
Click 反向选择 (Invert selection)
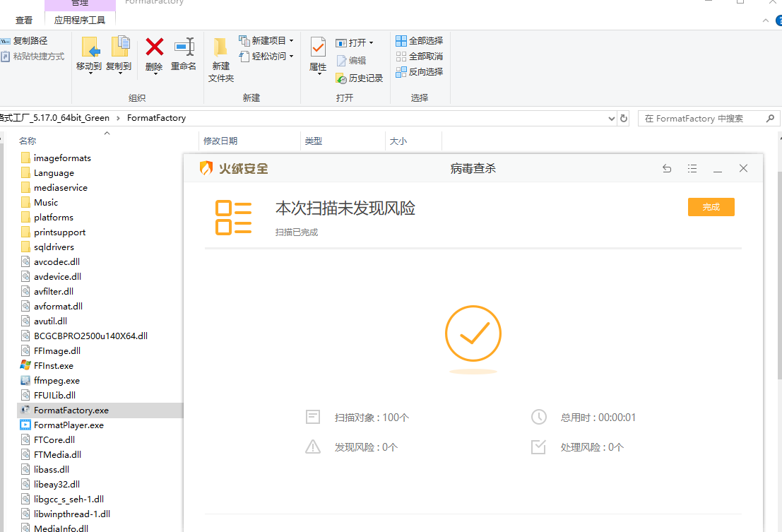420,72
